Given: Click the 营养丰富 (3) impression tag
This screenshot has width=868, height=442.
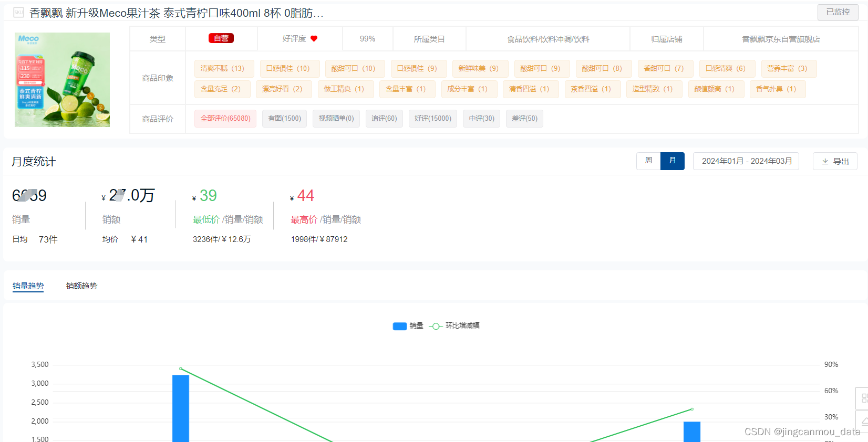Looking at the screenshot, I should [x=789, y=69].
